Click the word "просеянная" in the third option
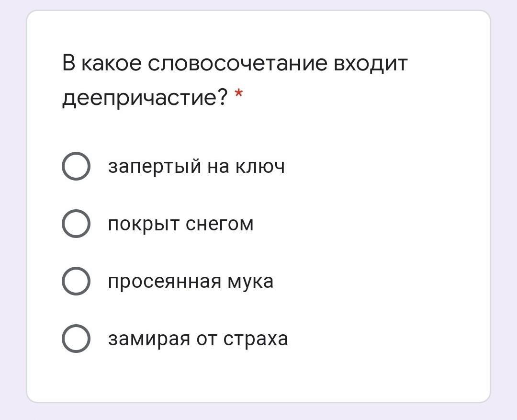The image size is (517, 420). (x=164, y=281)
